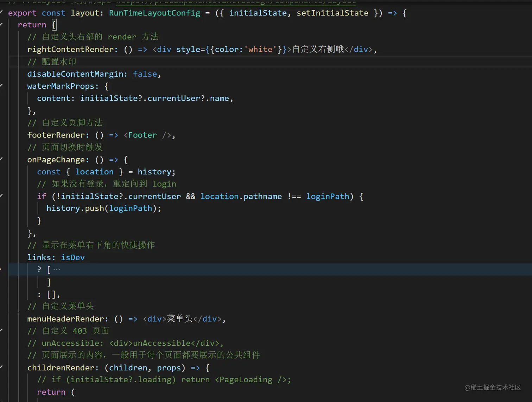The image size is (532, 402).
Task: Click the "菜单头" div text
Action: [180, 319]
